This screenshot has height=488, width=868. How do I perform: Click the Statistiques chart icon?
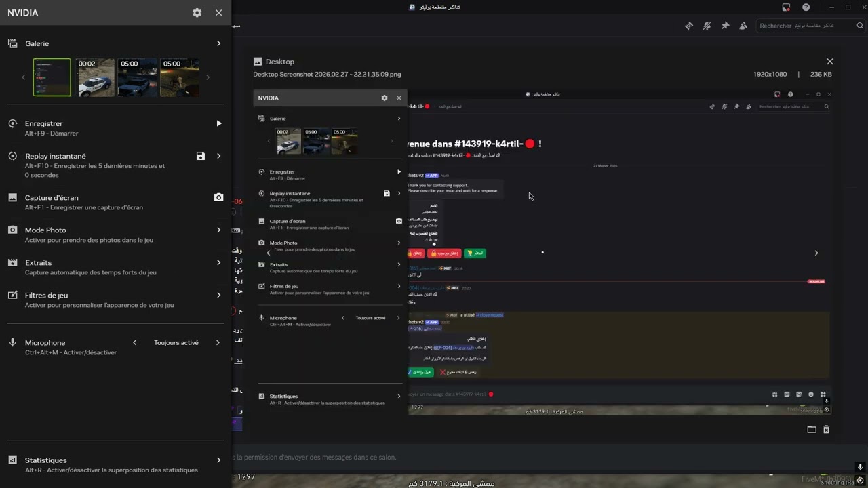(12, 460)
